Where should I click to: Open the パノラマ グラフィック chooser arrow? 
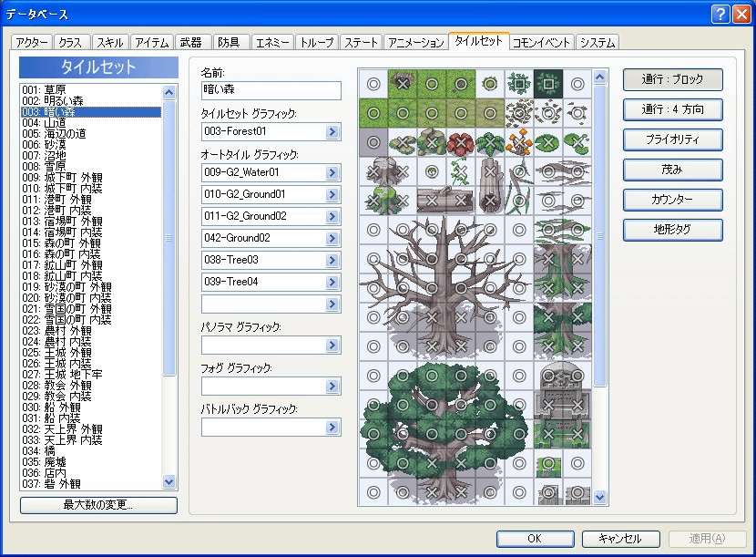click(332, 346)
